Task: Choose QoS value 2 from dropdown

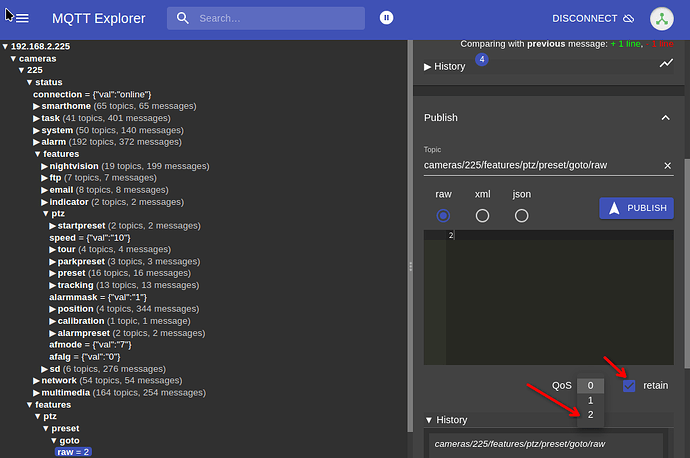Action: coord(590,414)
